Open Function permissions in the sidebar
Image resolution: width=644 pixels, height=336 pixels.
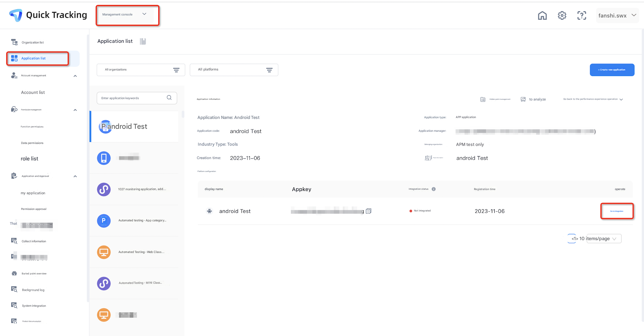32,127
